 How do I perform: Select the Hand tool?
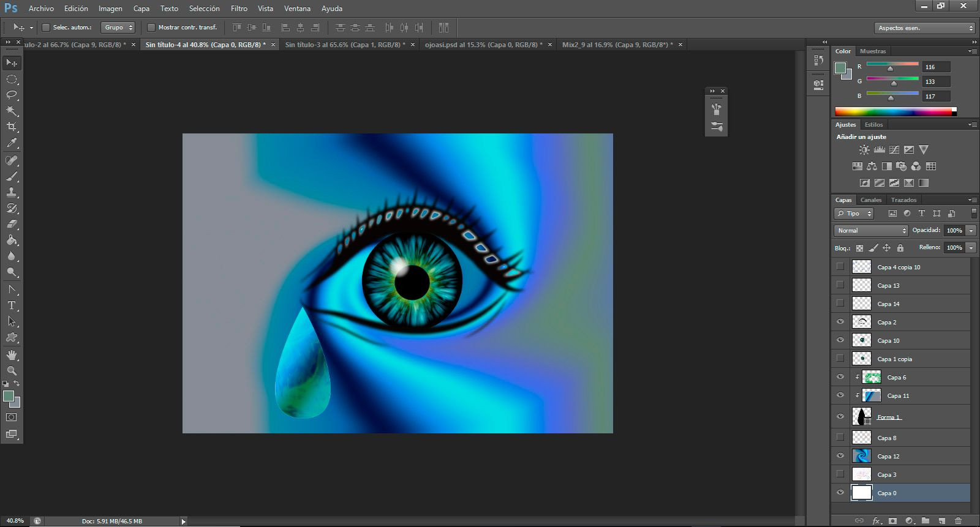click(12, 355)
